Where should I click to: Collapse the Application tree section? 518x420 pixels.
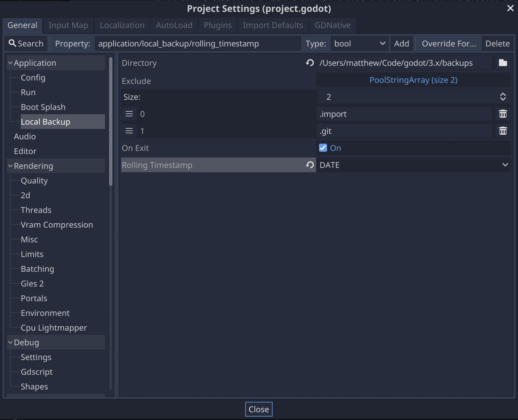tap(10, 63)
